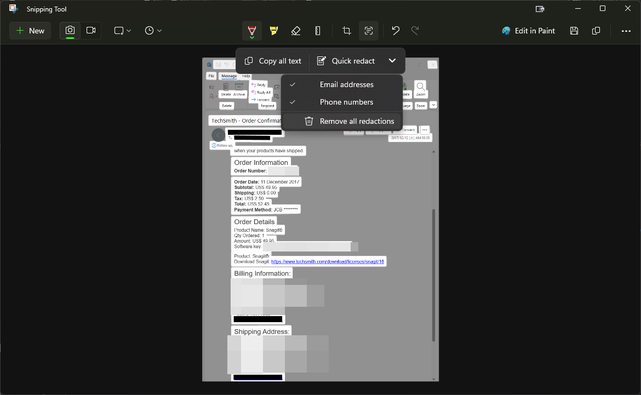Viewport: 641px width, 395px height.
Task: Toggle the Text actions button
Action: pyautogui.click(x=368, y=31)
